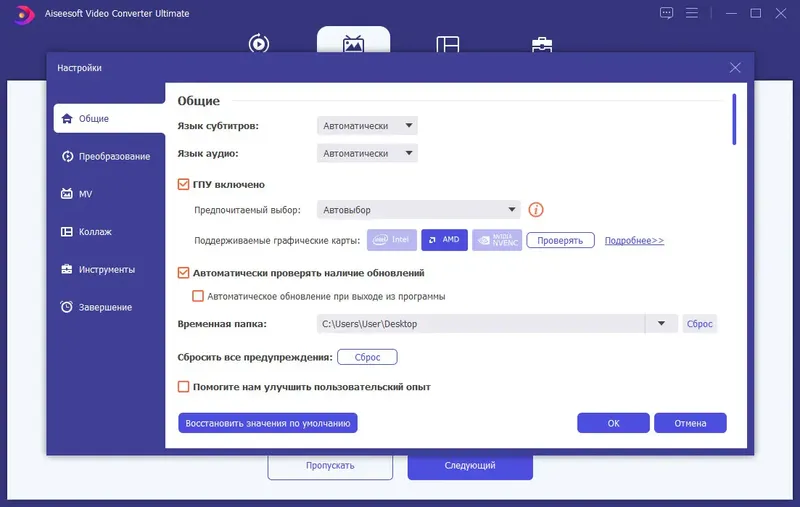Select the AMD graphics card badge

click(x=444, y=240)
